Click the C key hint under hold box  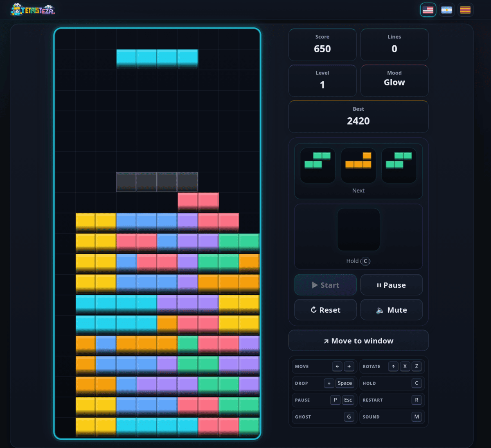365,261
